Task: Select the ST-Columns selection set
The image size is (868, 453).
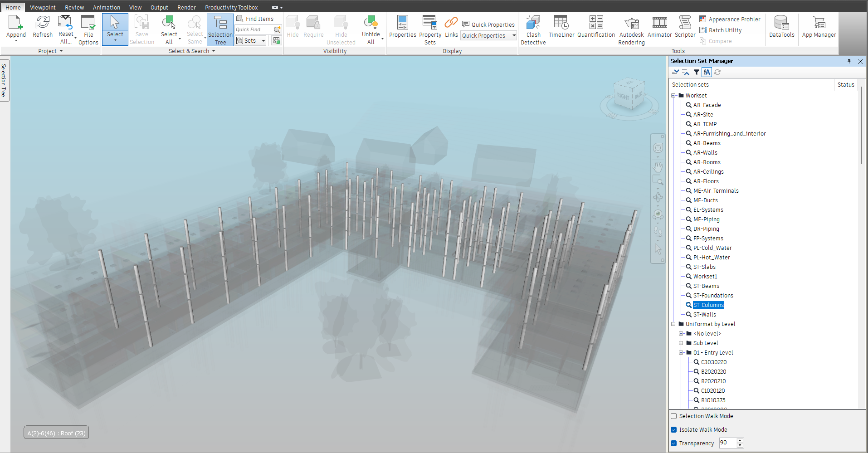Action: 708,305
